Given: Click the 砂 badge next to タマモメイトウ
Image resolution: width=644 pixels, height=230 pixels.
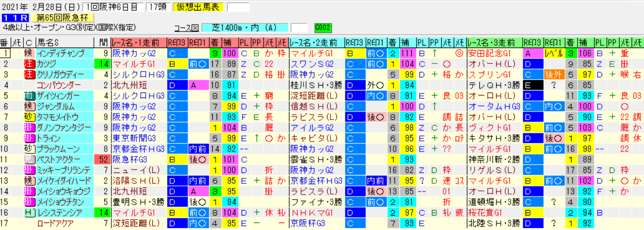Looking at the screenshot, I should [x=28, y=116].
